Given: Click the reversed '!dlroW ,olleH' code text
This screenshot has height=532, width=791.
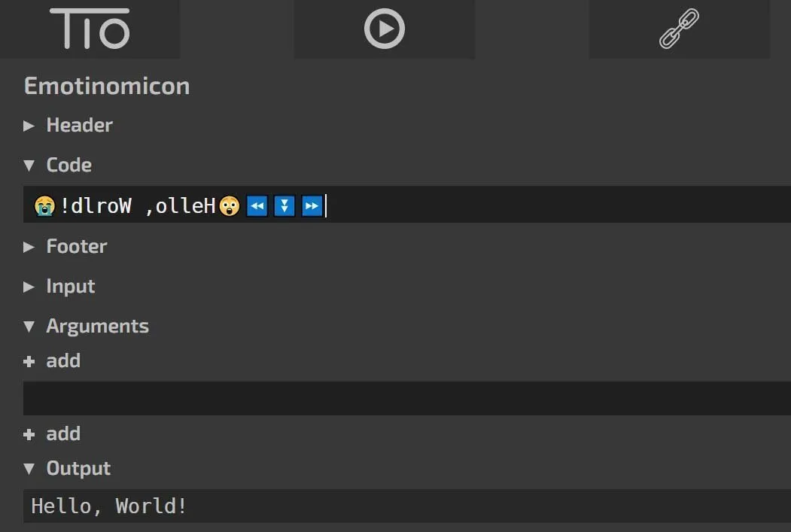Looking at the screenshot, I should point(138,205).
